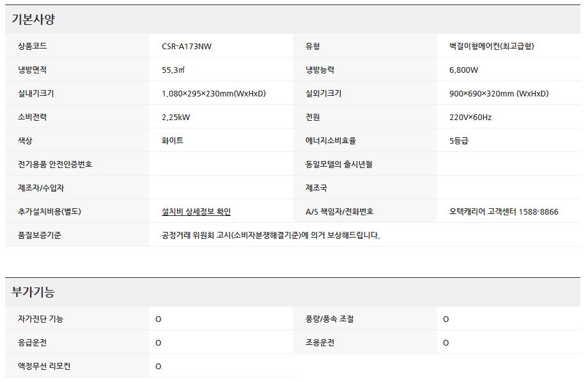Click the O value beside 응급운전

[159, 343]
